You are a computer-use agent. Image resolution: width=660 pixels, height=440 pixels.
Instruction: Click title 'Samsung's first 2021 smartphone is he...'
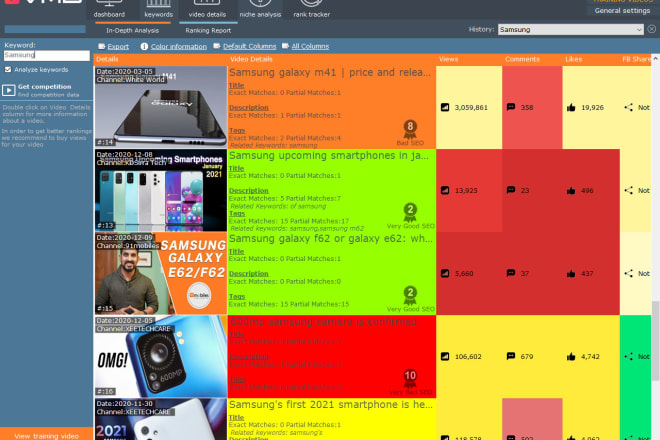click(x=330, y=405)
